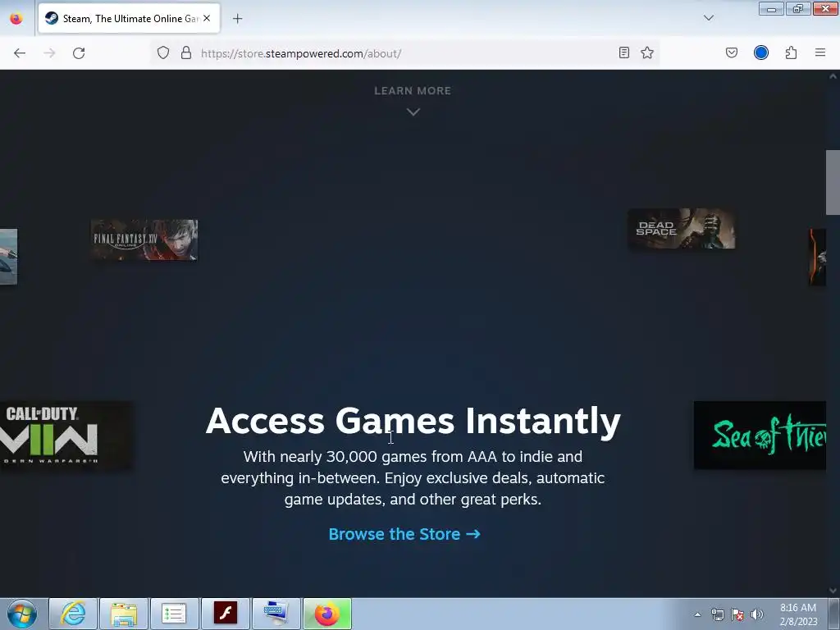This screenshot has height=630, width=840.
Task: Open a new tab with plus button
Action: pyautogui.click(x=237, y=19)
